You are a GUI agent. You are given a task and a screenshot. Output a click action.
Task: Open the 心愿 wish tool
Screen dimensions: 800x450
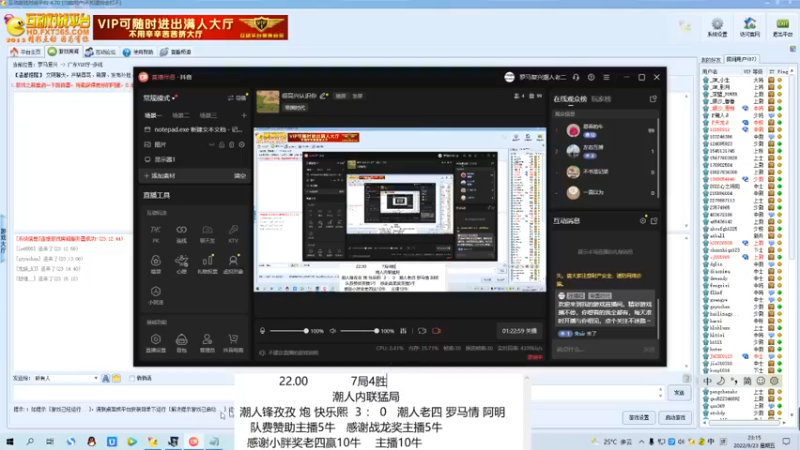(181, 264)
